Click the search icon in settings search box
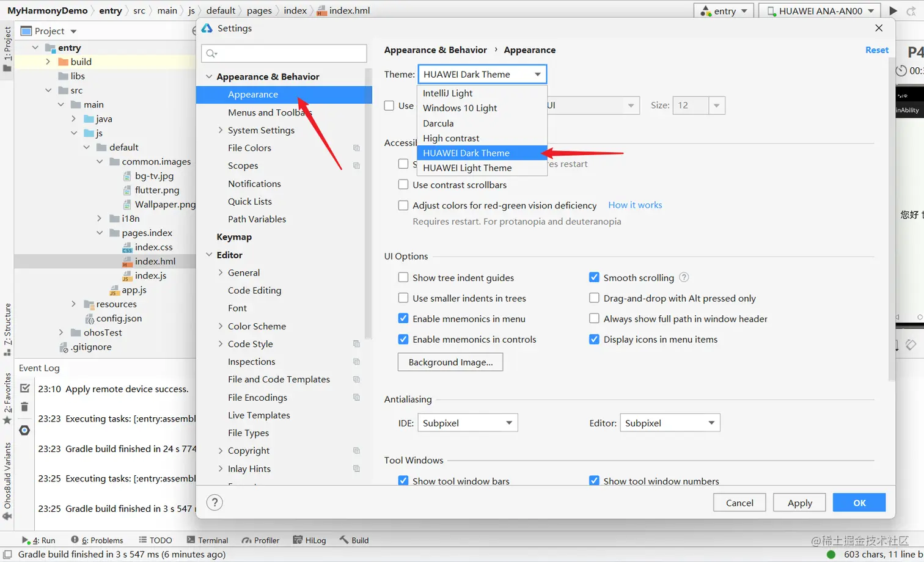Screen dimensions: 924x562 click(x=211, y=54)
